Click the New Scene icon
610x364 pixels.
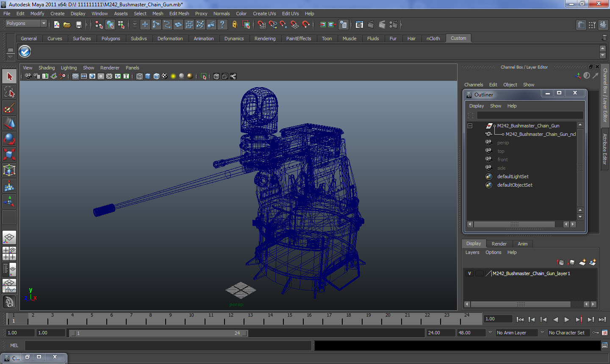click(x=56, y=25)
